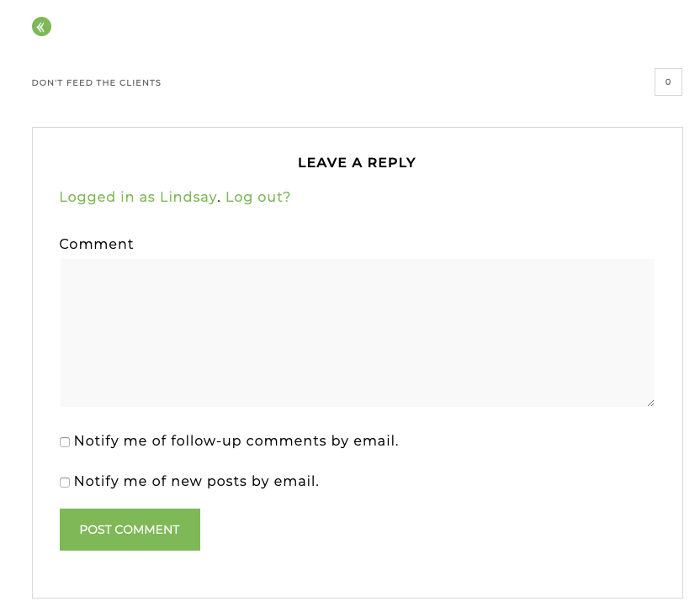The height and width of the screenshot is (612, 700).
Task: Go back using the green circular arrow
Action: coord(41,27)
